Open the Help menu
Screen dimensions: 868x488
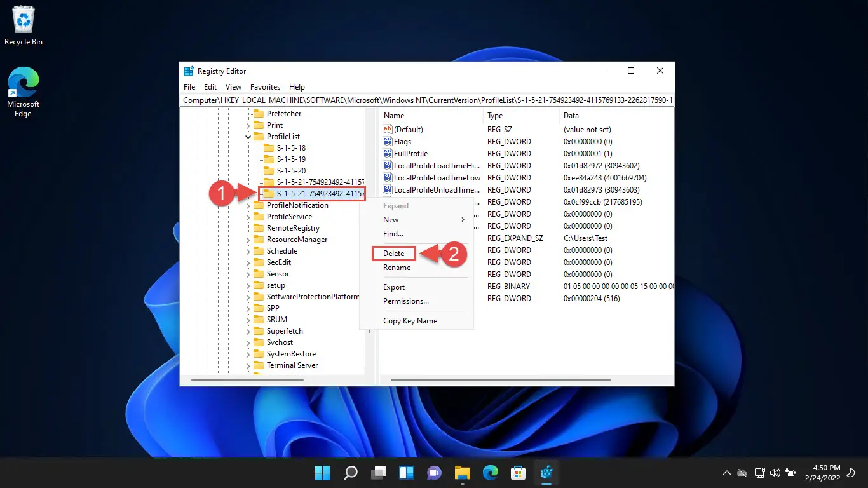pos(297,87)
